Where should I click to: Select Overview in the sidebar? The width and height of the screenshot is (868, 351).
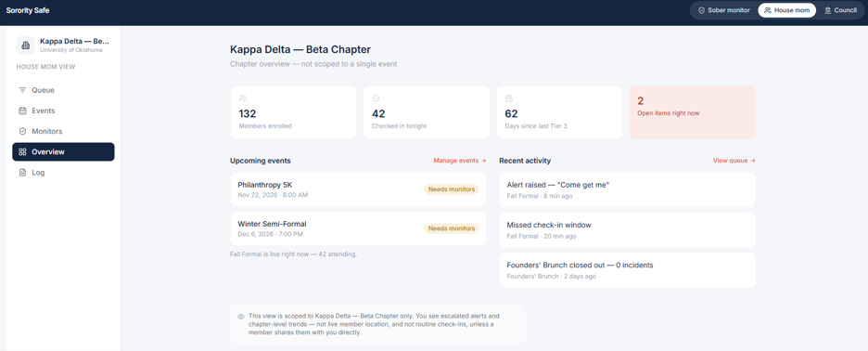63,152
